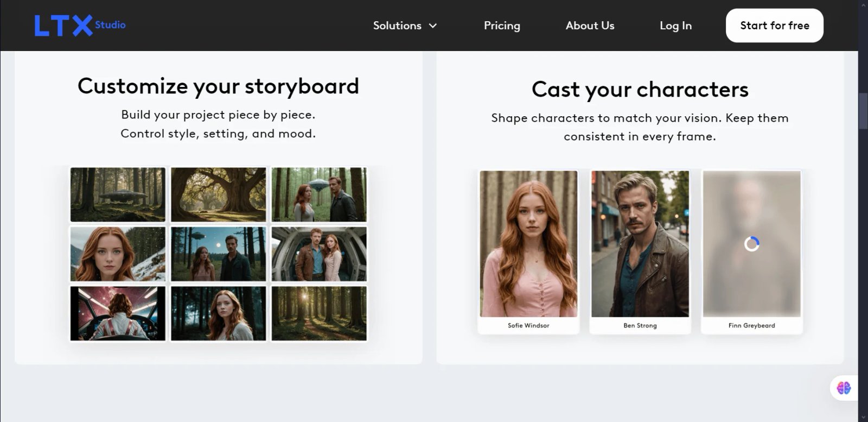Click the Cast your characters heading
Viewport: 868px width, 422px height.
tap(640, 90)
